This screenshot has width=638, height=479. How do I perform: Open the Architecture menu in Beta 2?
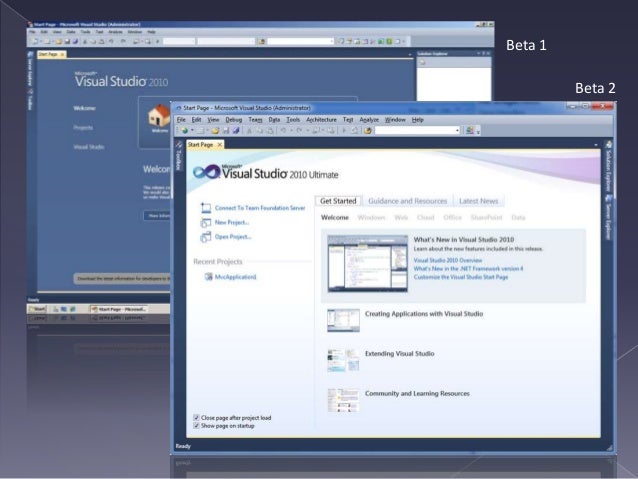tap(321, 120)
